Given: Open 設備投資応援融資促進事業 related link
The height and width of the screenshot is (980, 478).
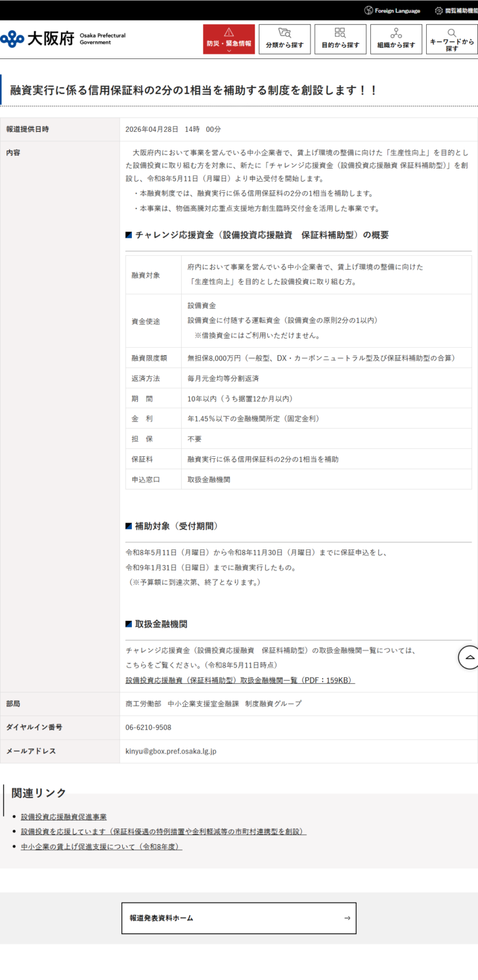Looking at the screenshot, I should (x=64, y=817).
